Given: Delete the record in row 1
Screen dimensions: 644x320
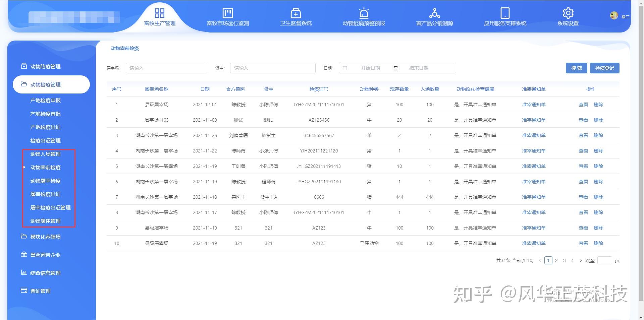Looking at the screenshot, I should point(598,104).
